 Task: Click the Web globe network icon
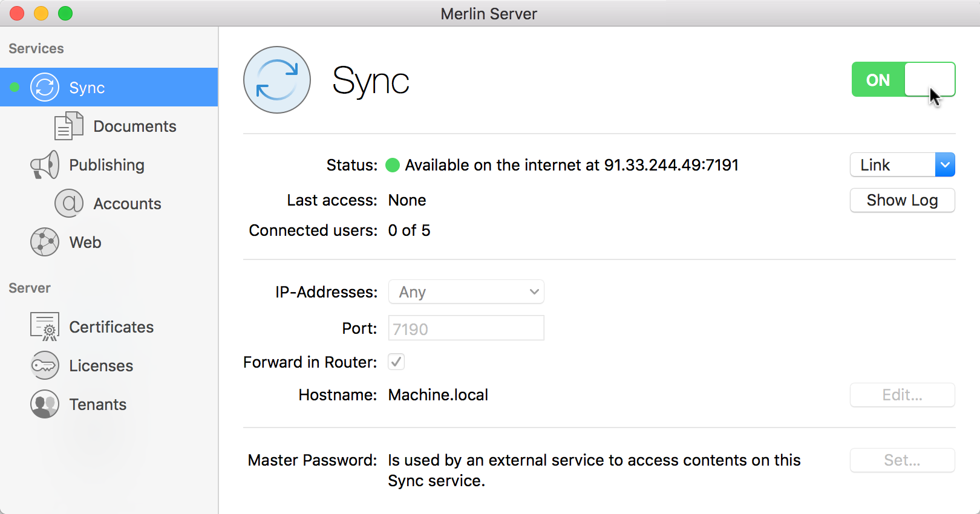pyautogui.click(x=45, y=242)
